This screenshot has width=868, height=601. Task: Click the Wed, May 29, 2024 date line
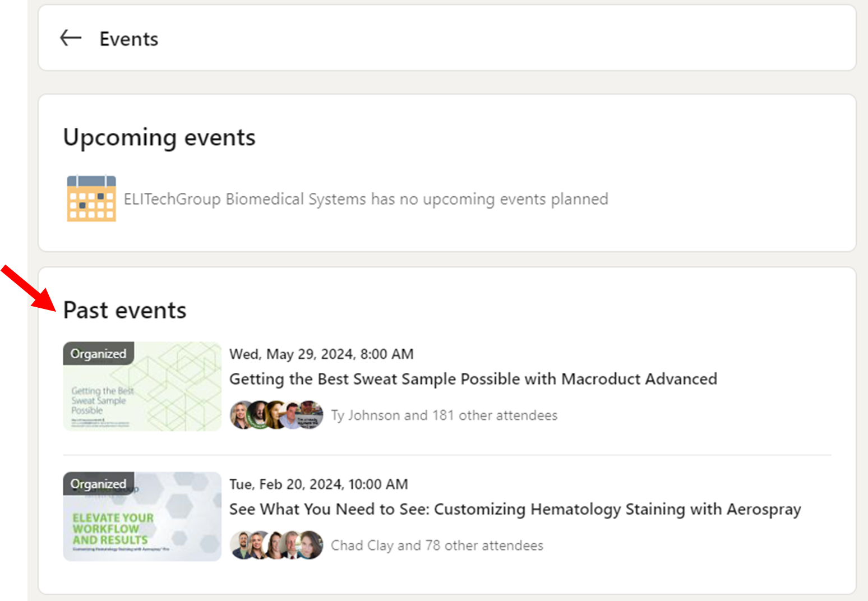click(321, 354)
